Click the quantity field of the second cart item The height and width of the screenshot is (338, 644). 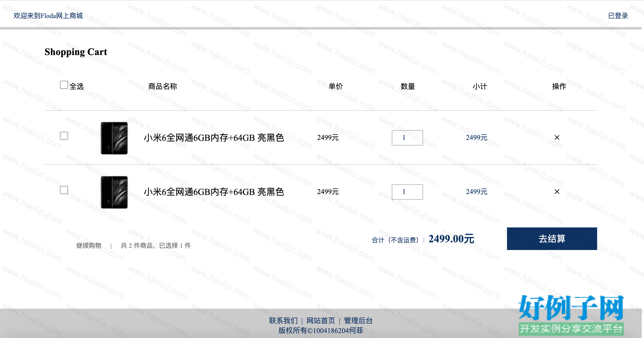click(407, 192)
